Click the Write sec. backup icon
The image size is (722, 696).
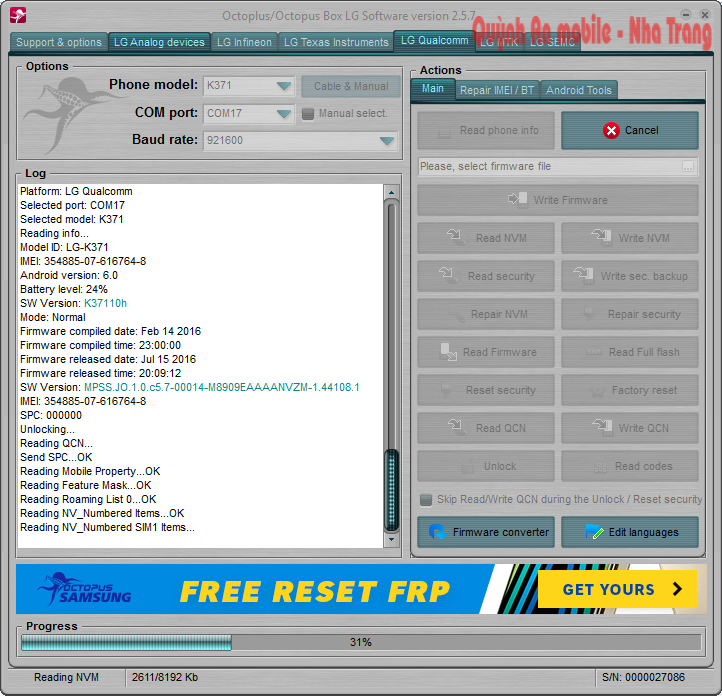point(583,275)
